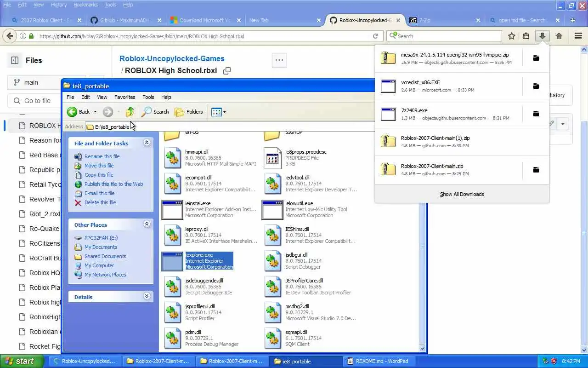
Task: Select the jsdebuggeride.dll file icon
Action: pyautogui.click(x=173, y=287)
